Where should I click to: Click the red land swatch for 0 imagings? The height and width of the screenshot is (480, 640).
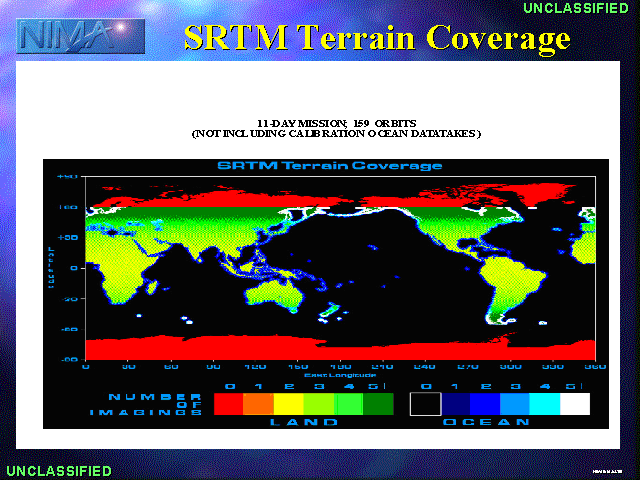coord(229,404)
